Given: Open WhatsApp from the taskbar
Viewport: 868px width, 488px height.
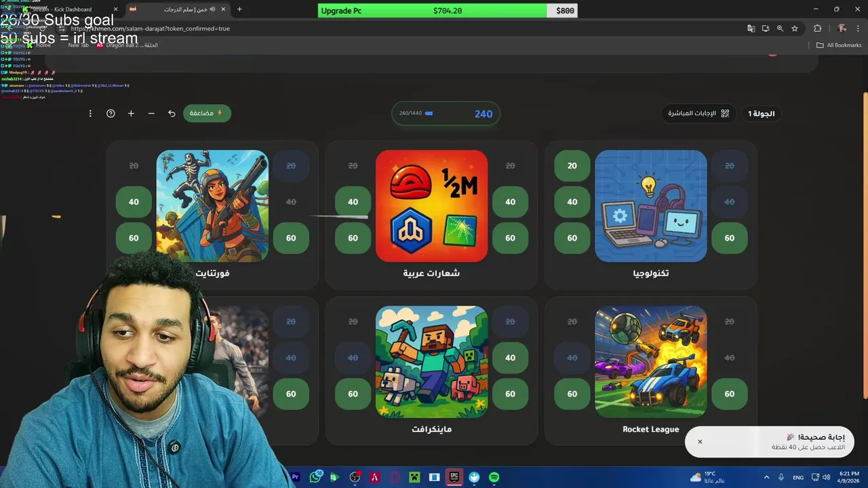Looking at the screenshot, I should tap(315, 477).
